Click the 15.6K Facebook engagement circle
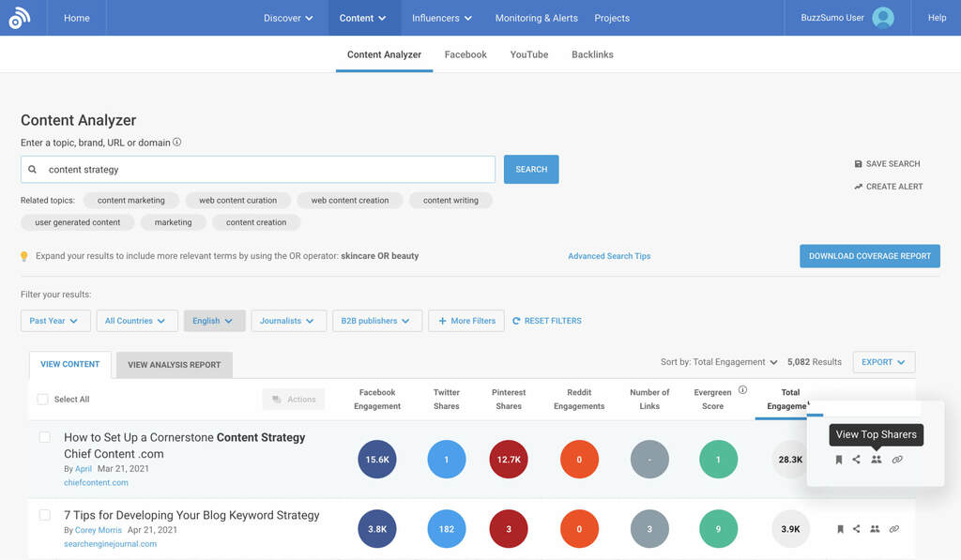 [377, 460]
